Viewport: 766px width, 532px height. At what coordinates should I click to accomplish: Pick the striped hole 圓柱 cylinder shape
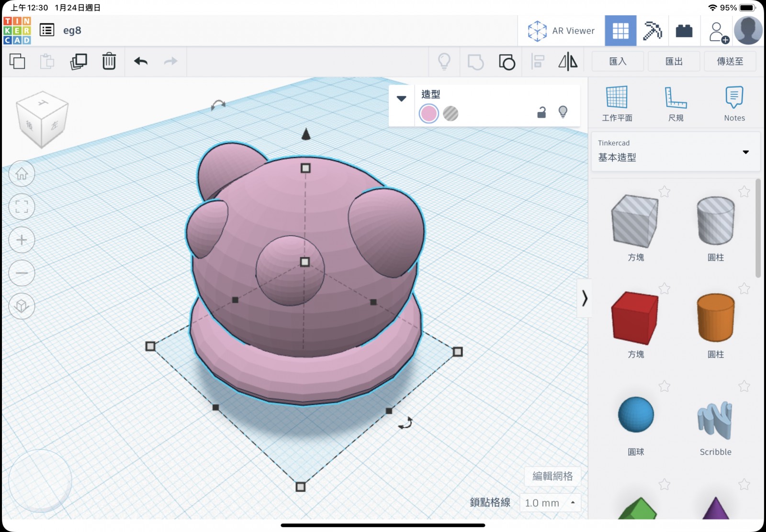point(715,221)
